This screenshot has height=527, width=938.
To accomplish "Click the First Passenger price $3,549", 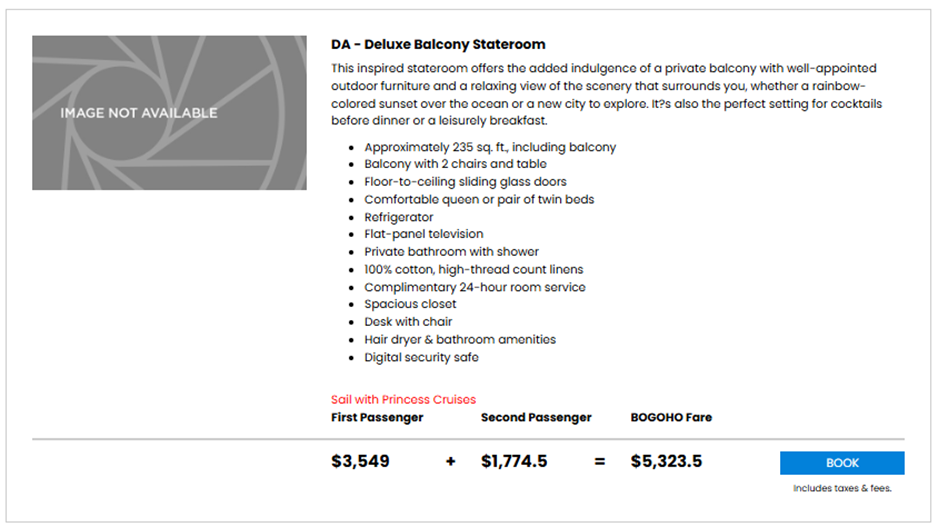I will click(x=360, y=462).
